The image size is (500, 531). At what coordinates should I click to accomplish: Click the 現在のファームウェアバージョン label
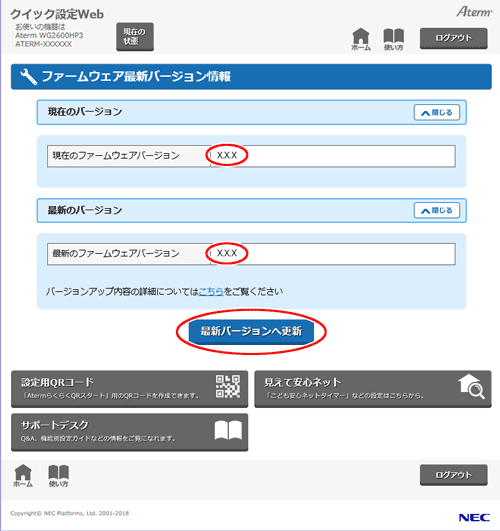tap(116, 156)
